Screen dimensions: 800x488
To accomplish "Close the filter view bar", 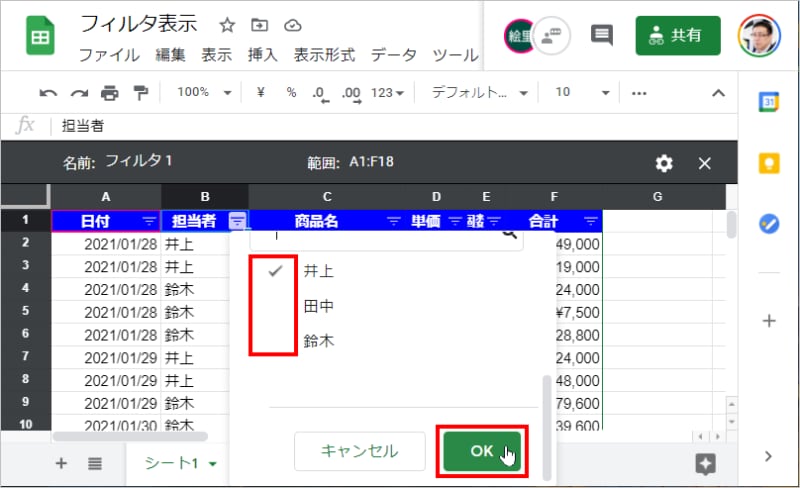I will point(705,164).
